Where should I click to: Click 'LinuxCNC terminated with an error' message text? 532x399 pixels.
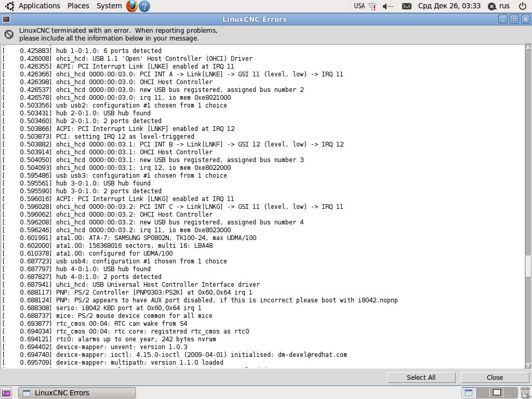74,31
